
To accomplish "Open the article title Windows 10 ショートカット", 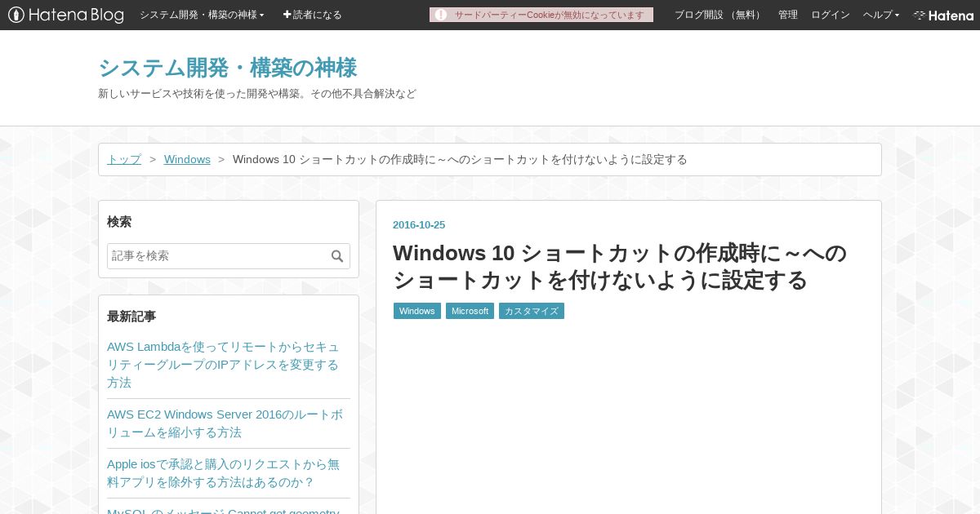I will pyautogui.click(x=621, y=266).
